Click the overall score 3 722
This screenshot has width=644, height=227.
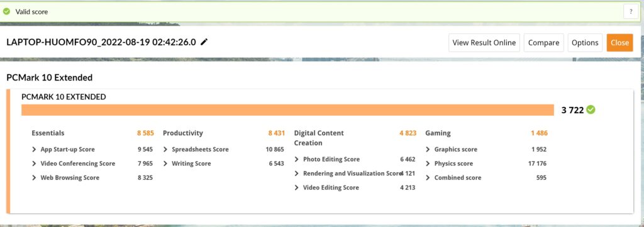coord(572,110)
